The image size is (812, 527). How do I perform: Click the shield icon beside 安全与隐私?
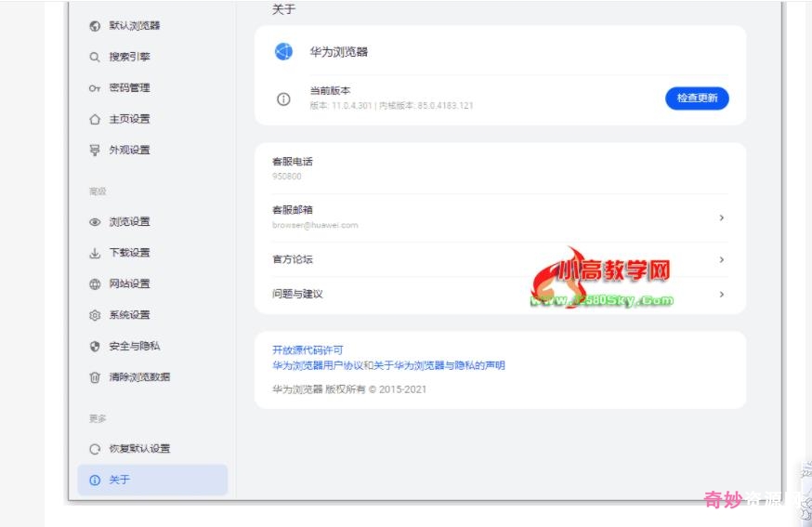[x=95, y=346]
